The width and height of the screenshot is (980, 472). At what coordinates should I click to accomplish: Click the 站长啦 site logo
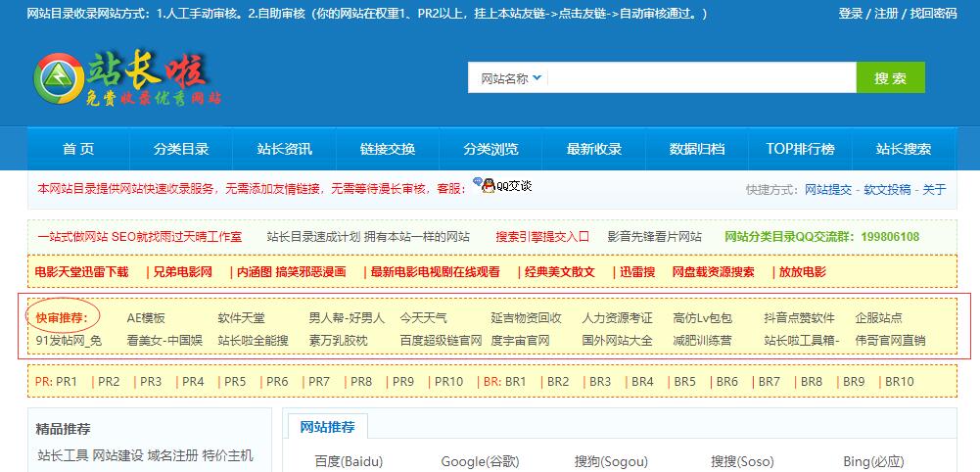(129, 80)
